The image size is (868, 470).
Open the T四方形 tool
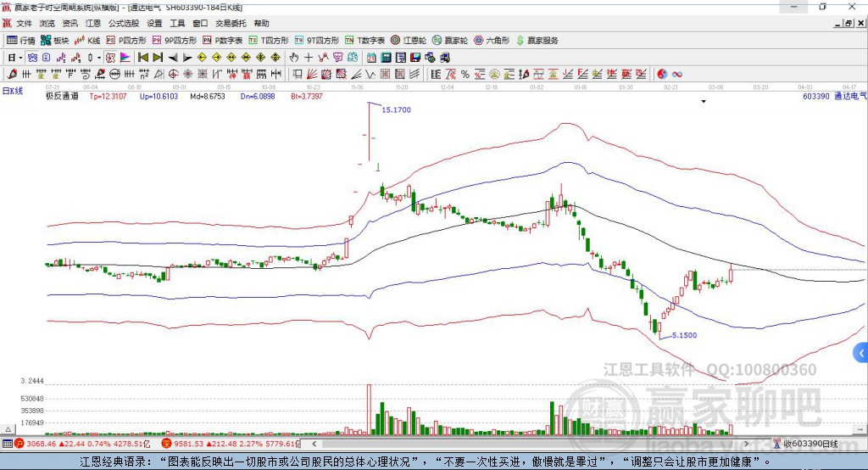click(x=269, y=41)
